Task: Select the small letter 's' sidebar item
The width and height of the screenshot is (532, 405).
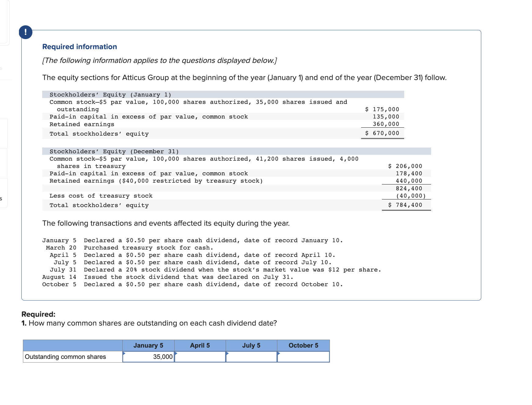Action: click(2, 199)
